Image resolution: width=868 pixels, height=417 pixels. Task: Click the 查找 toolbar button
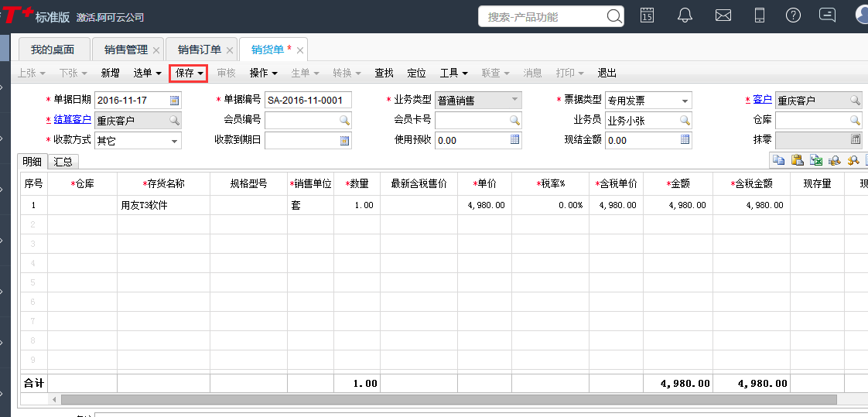pos(384,73)
